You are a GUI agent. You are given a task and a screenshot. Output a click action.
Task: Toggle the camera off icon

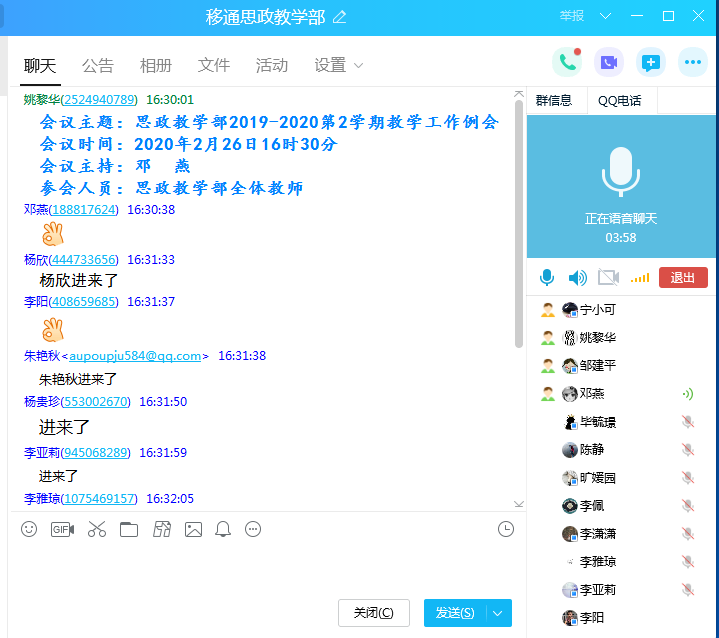tap(608, 278)
